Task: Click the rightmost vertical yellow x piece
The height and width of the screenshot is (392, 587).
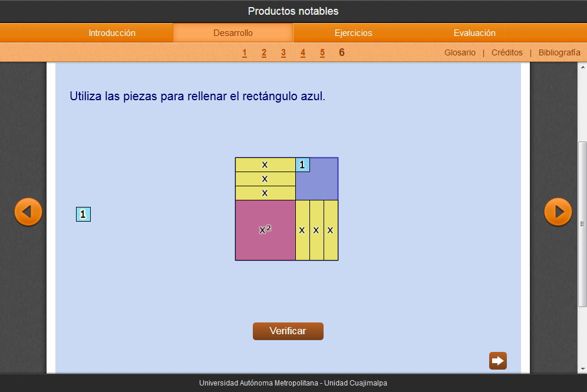Action: pyautogui.click(x=331, y=230)
